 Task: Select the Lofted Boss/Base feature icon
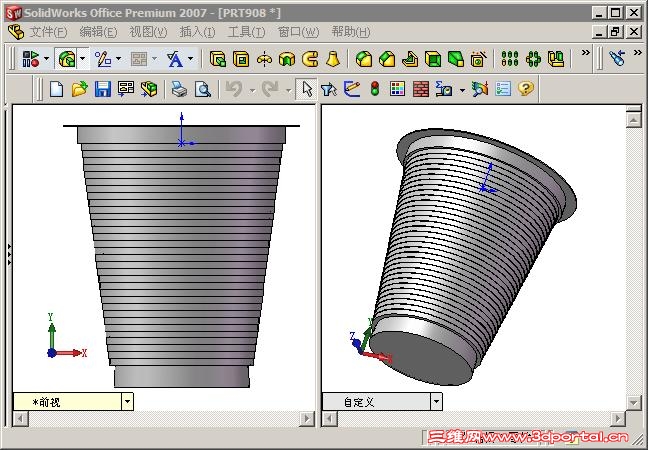click(333, 59)
